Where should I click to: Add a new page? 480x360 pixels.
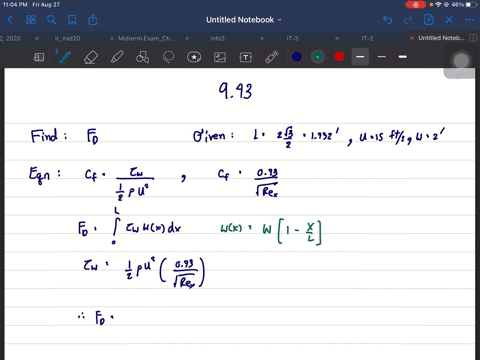tap(429, 20)
